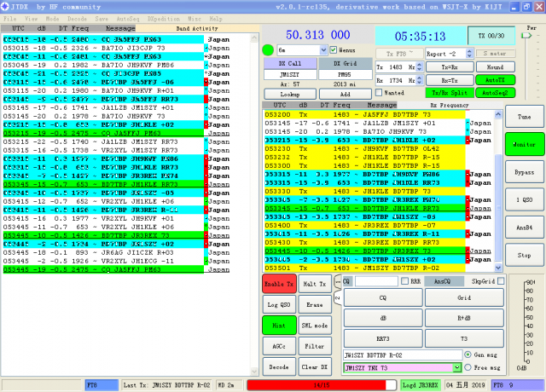The image size is (546, 392).
Task: Switch to message tab 2
Action: click(x=338, y=297)
